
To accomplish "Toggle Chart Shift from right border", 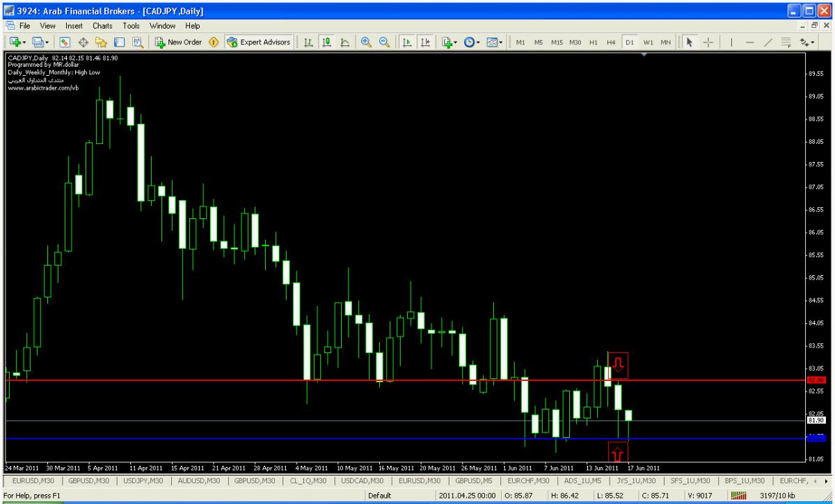I will pyautogui.click(x=425, y=42).
